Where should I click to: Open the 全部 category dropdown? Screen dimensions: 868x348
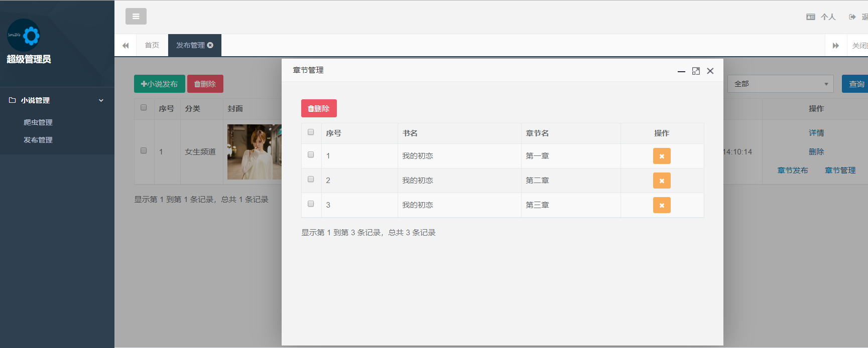[x=780, y=84]
